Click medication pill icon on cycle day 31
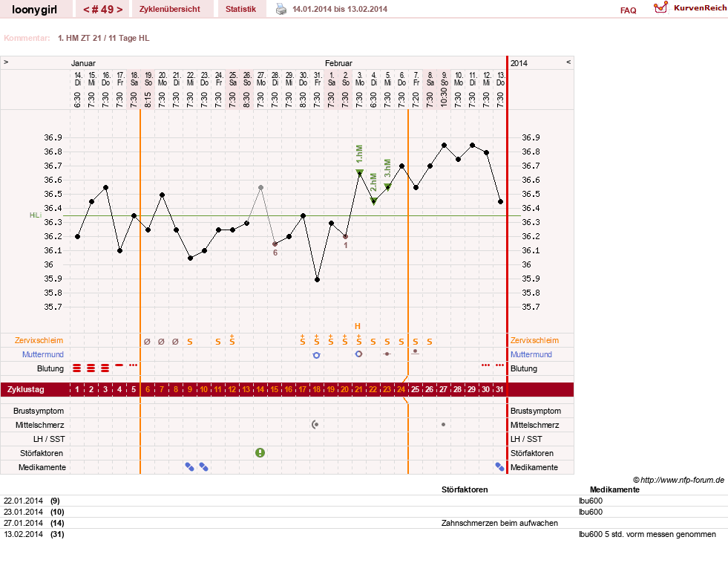The width and height of the screenshot is (728, 563). (x=499, y=467)
